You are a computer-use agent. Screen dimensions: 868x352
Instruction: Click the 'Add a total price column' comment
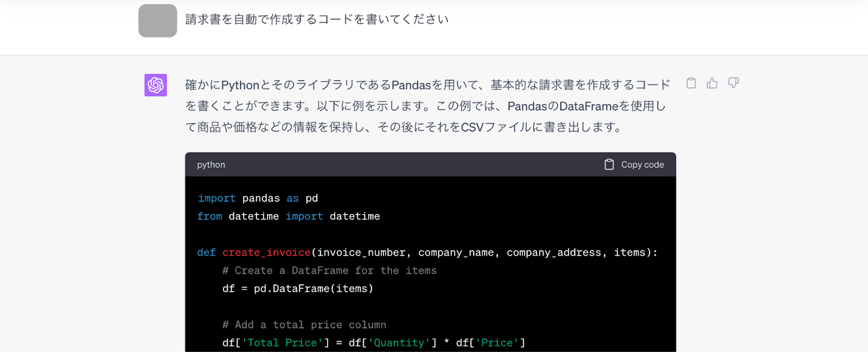(304, 325)
